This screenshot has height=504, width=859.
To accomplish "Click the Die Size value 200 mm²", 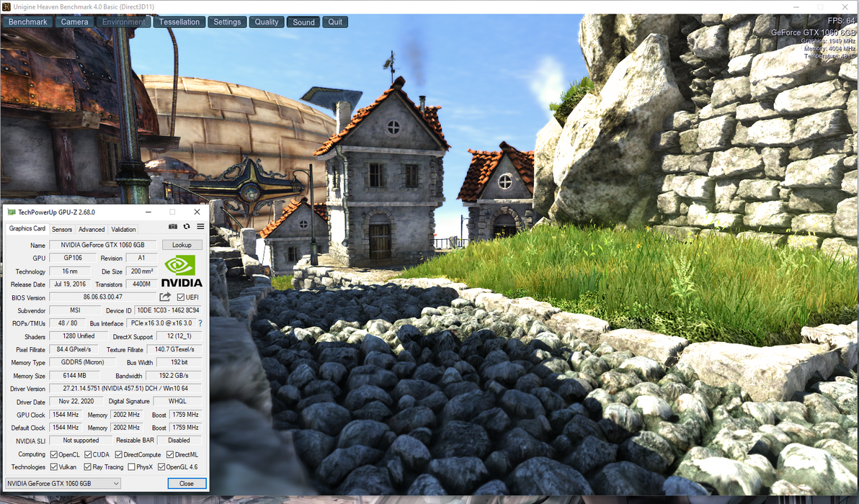I will point(141,271).
